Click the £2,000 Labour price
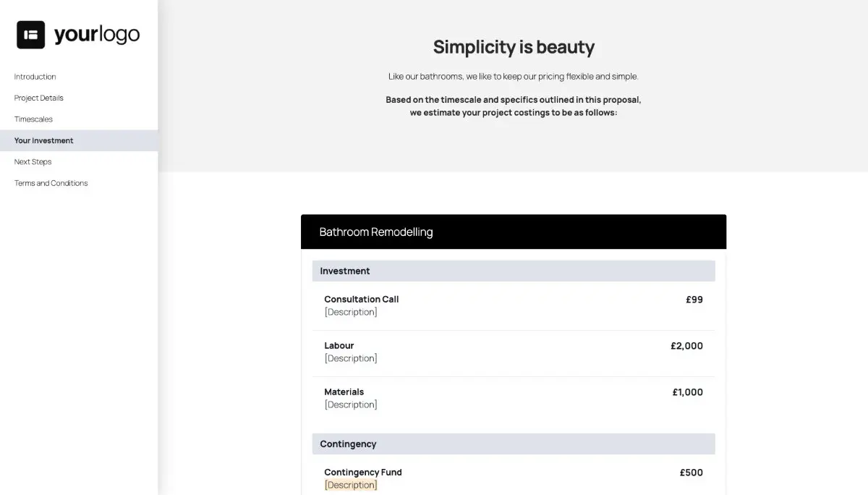 686,345
